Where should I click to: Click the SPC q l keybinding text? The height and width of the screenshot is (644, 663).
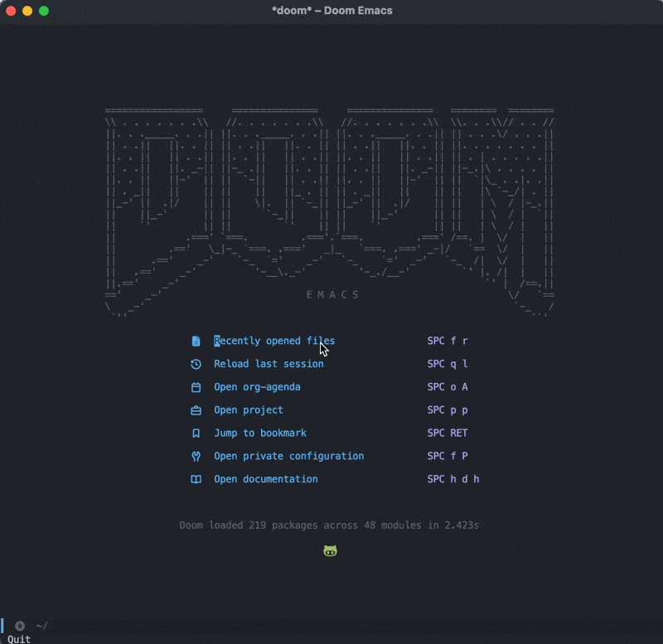(x=448, y=364)
